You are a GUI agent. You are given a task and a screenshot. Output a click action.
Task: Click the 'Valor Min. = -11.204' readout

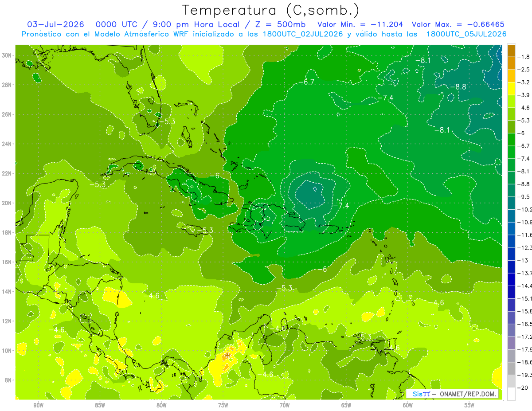pos(360,24)
